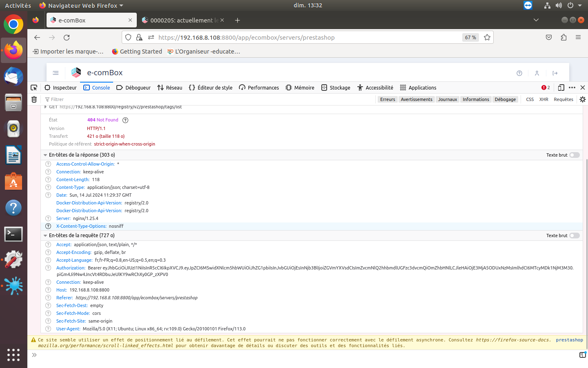Expand the GET request row
The image size is (588, 368).
(45, 107)
